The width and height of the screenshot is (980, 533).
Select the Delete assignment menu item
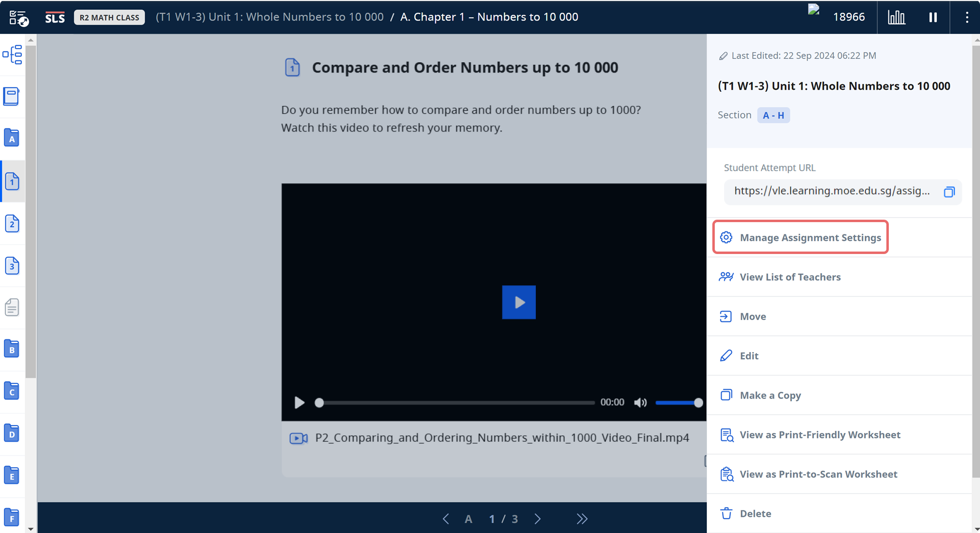click(755, 513)
